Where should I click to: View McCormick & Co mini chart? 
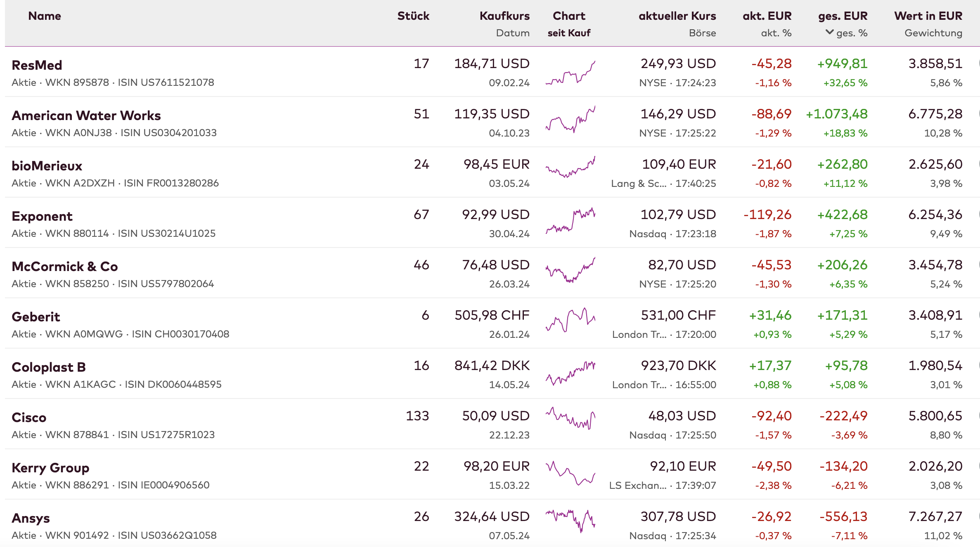[570, 270]
